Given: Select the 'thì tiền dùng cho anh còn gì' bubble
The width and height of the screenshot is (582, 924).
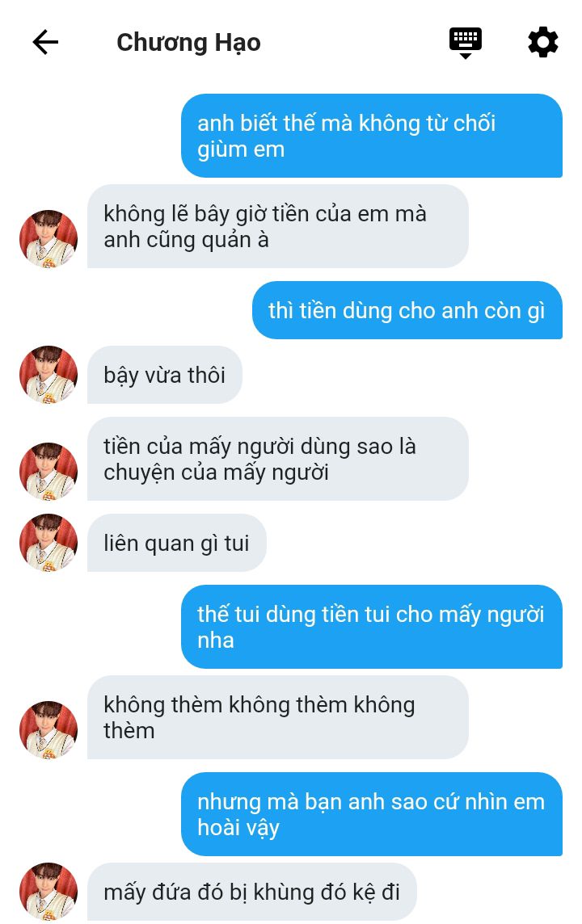Looking at the screenshot, I should 407,310.
